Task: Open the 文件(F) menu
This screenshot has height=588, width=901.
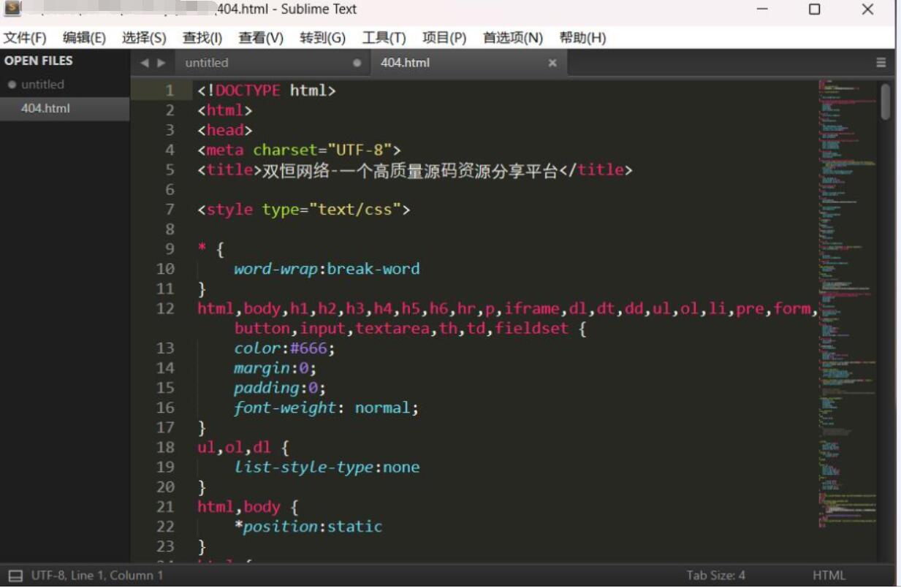Action: tap(25, 38)
